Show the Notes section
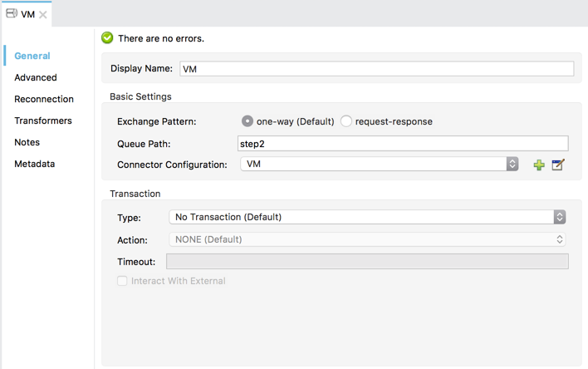The height and width of the screenshot is (369, 588). [27, 142]
